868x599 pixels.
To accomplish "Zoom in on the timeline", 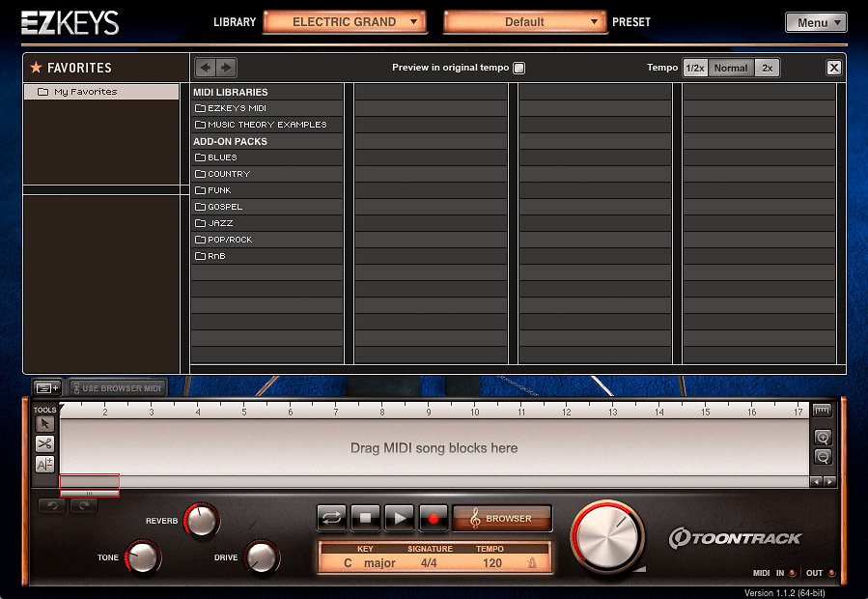I will pos(823,438).
